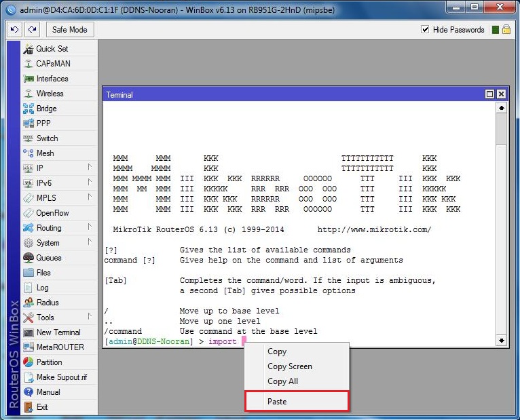Toggle Safe Mode button
Screen dimensions: 520x420
[70, 29]
